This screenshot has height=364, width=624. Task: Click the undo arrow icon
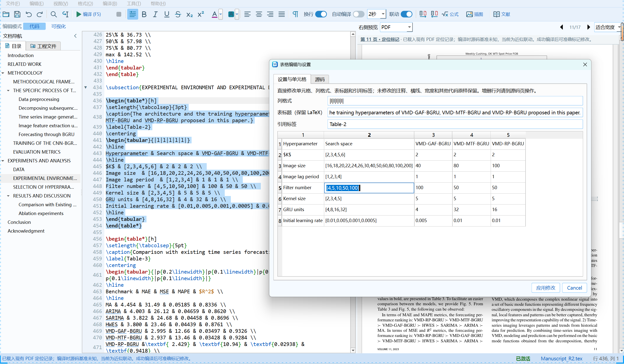tap(29, 14)
